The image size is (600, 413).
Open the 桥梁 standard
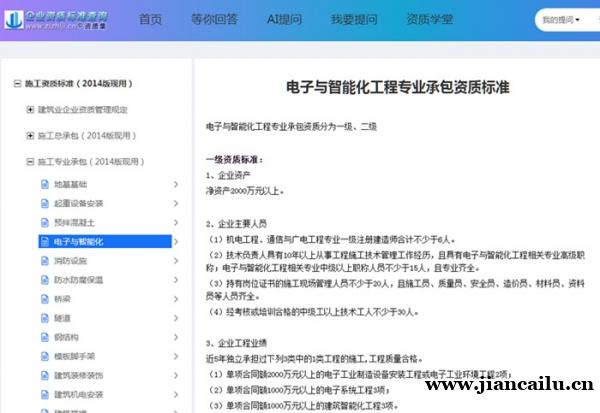click(62, 299)
